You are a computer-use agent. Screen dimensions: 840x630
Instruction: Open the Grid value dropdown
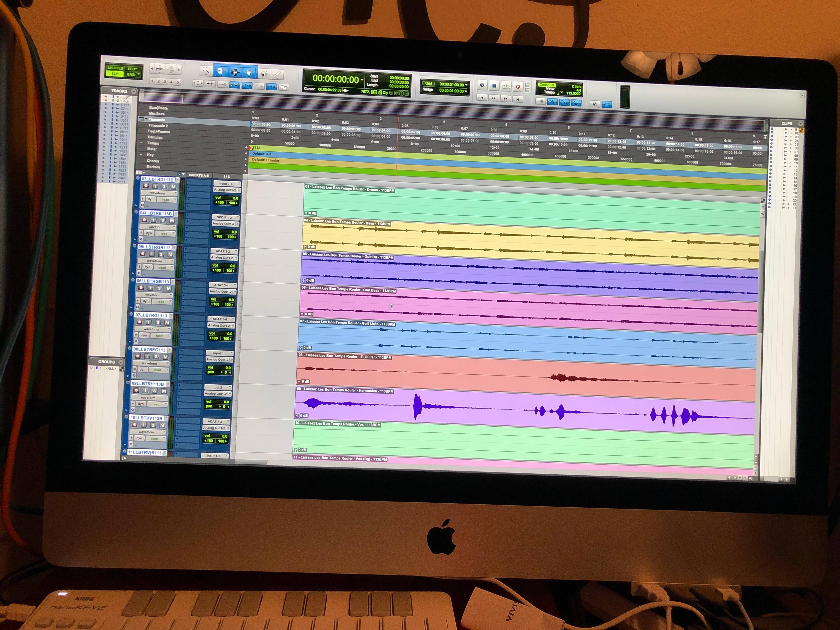click(466, 85)
